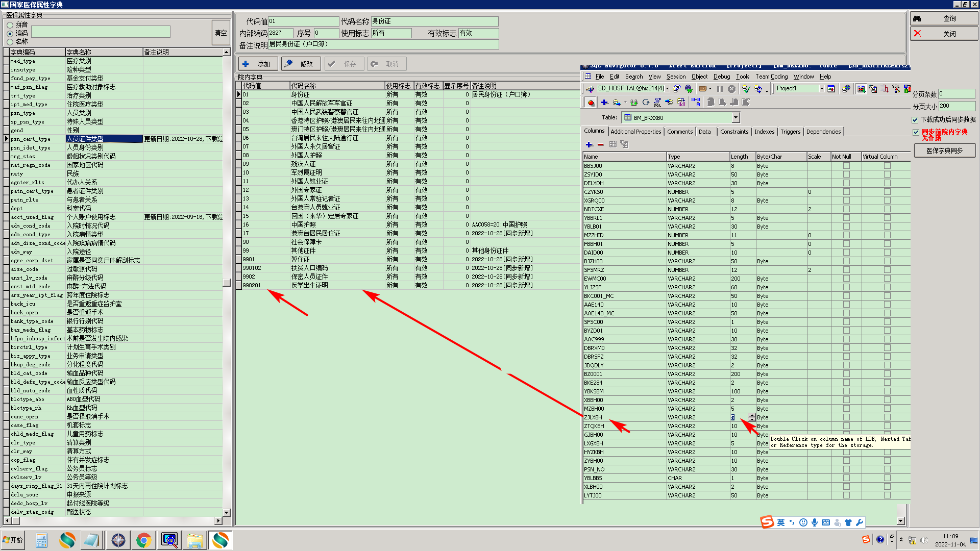Viewport: 980px width, 551px height.
Task: Expand the Project1 dropdown
Action: [x=821, y=89]
